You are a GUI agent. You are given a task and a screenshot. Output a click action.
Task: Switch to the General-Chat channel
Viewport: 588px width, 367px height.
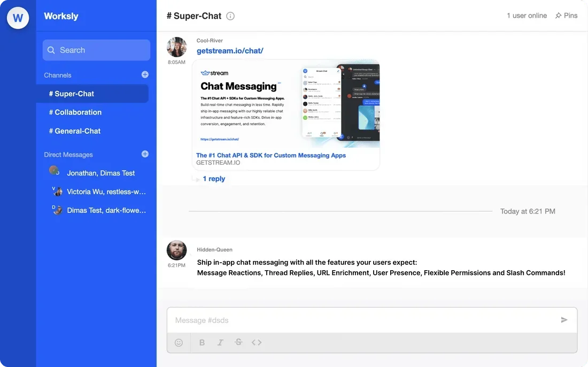74,131
